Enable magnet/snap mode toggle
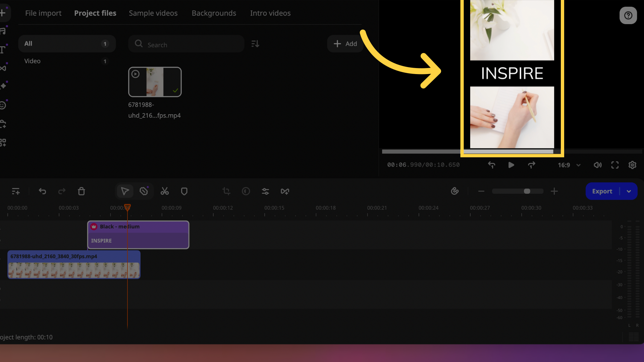Viewport: 644px width, 362px height. tap(455, 191)
